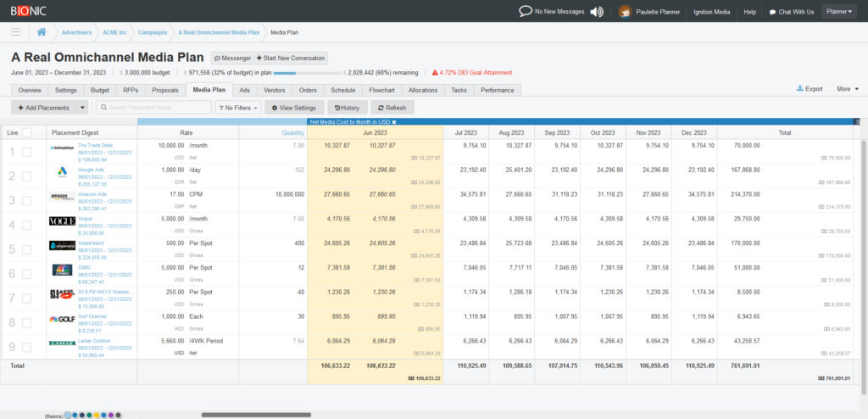868x419 pixels.
Task: Select the checkbox for line 5
Action: coord(27,249)
